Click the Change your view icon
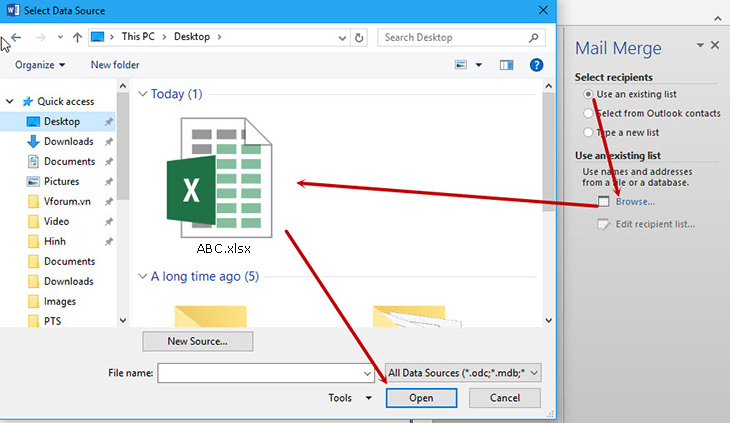 click(462, 65)
